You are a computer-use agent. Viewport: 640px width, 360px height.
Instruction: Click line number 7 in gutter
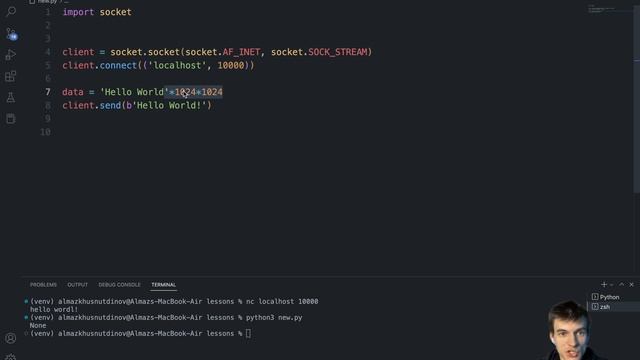tap(48, 92)
